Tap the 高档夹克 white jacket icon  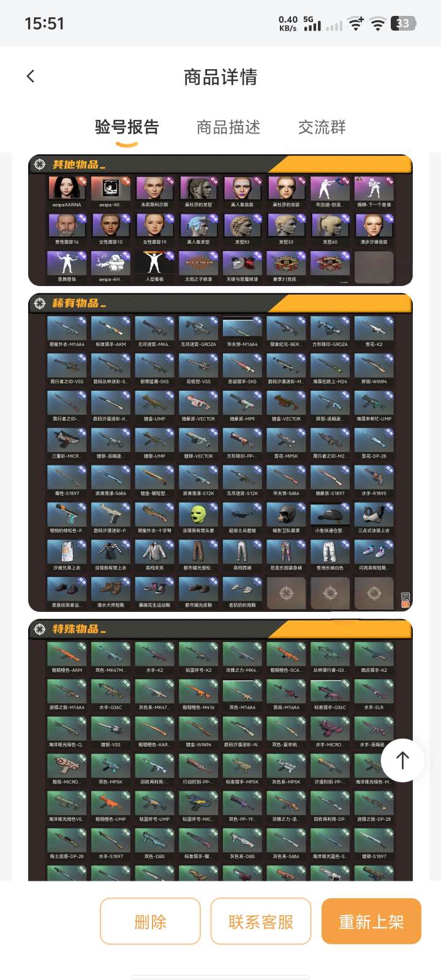pyautogui.click(x=154, y=552)
